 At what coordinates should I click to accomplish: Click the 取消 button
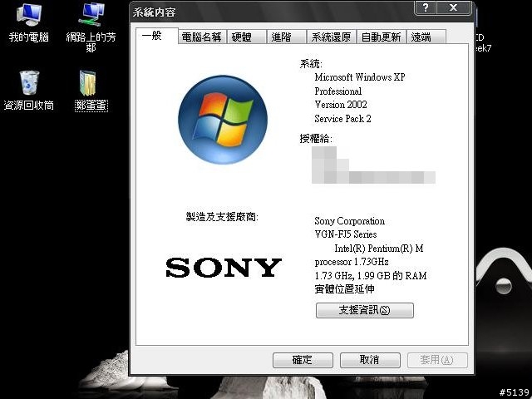pos(370,360)
